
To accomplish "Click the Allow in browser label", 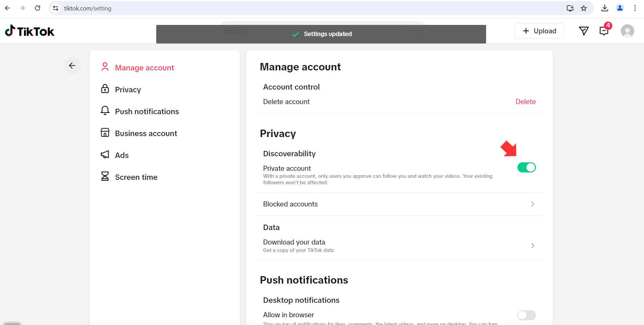I will [x=288, y=315].
